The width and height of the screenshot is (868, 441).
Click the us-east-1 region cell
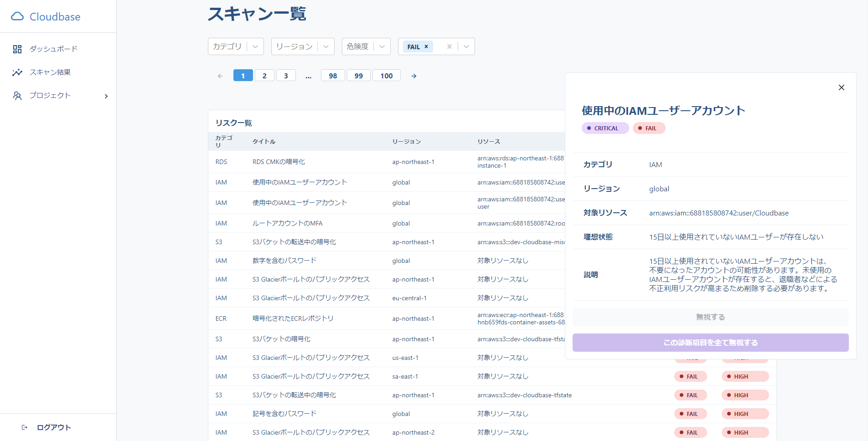405,358
